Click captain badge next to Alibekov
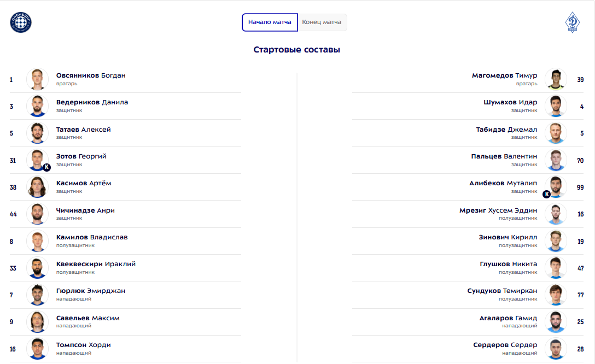The height and width of the screenshot is (364, 595). pos(546,194)
